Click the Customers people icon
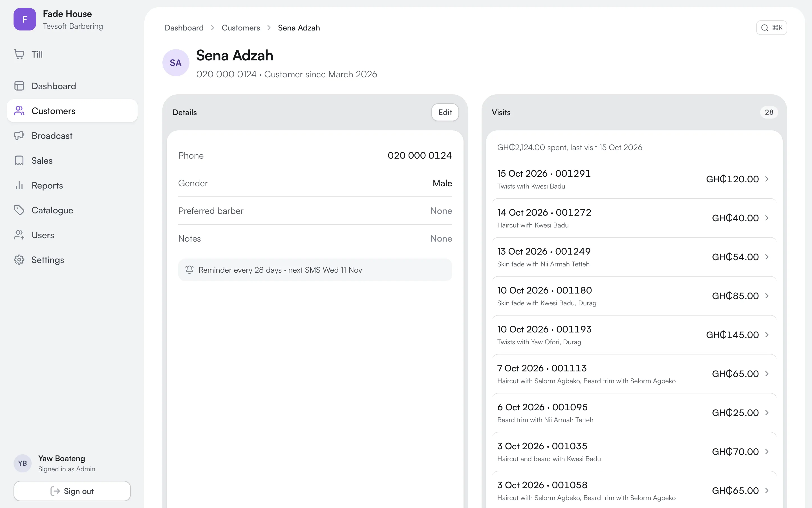812x508 pixels. (x=19, y=111)
